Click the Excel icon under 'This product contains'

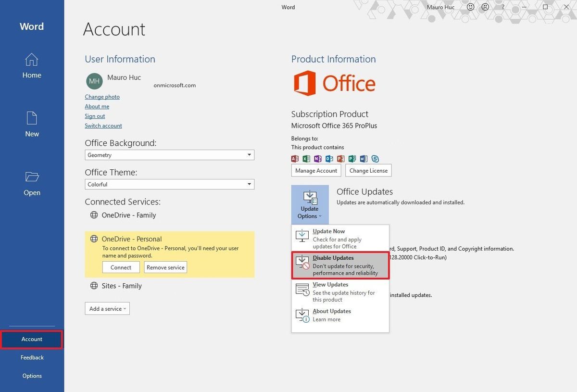coord(306,158)
